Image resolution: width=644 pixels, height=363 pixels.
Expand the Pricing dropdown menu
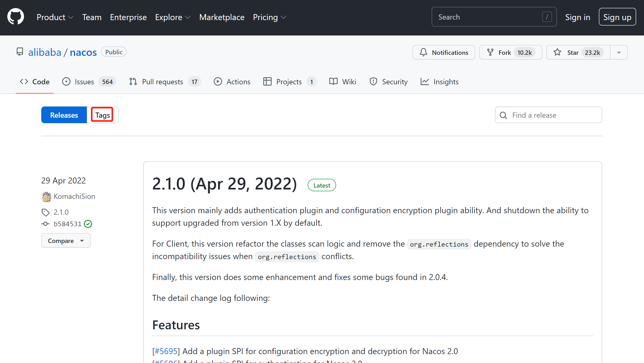[x=270, y=17]
